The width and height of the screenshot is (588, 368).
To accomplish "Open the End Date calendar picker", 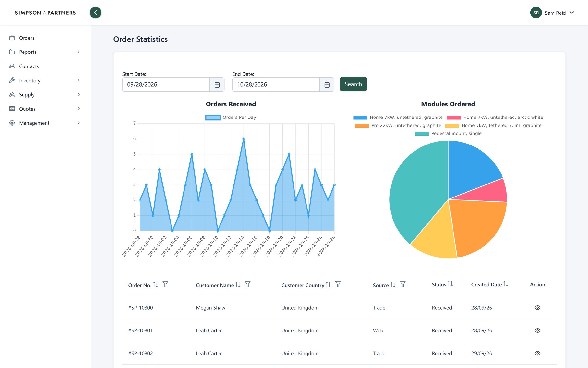I will pos(327,85).
